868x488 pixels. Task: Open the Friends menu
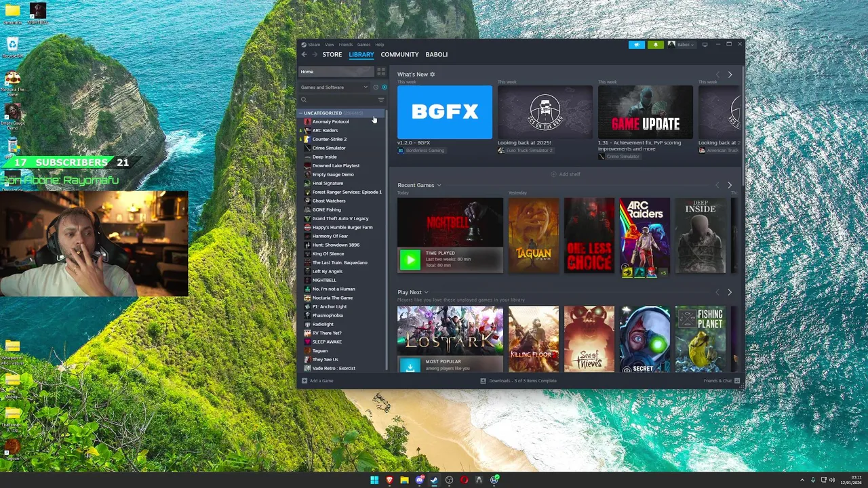coord(346,45)
